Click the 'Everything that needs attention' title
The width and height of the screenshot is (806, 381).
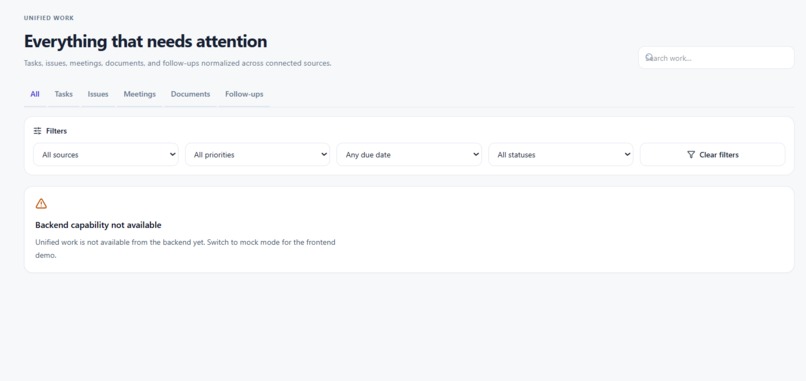145,41
